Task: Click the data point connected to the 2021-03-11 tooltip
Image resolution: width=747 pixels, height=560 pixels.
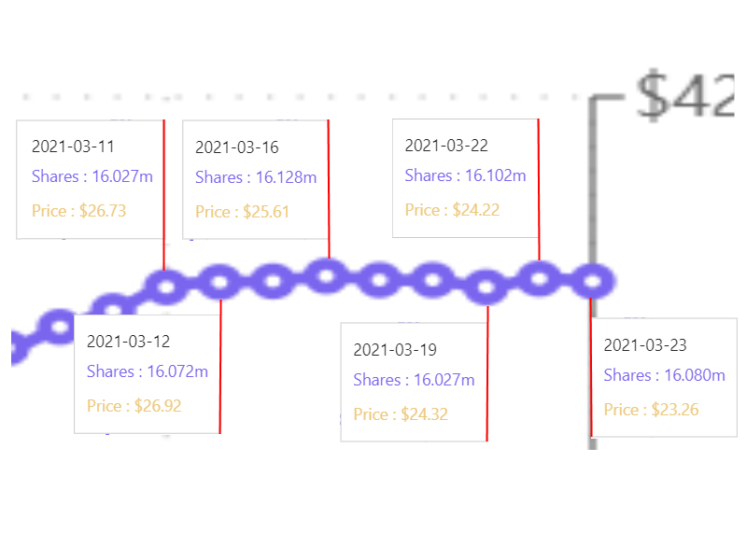Action: pos(166,286)
